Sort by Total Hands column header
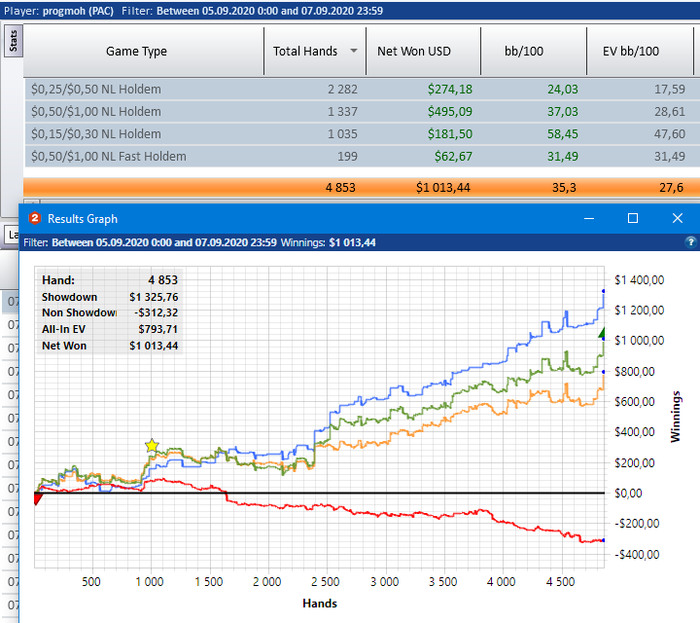700x623 pixels. click(x=315, y=51)
